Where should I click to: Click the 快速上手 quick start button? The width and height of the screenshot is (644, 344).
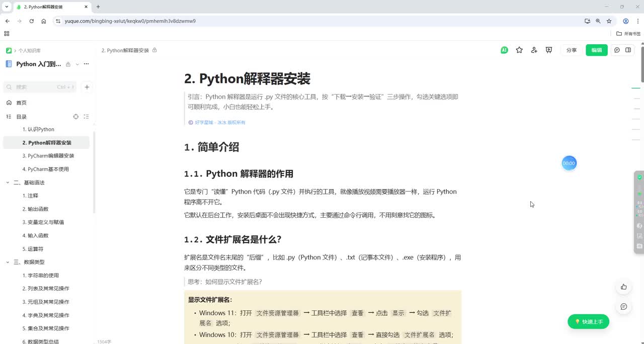[x=588, y=322]
